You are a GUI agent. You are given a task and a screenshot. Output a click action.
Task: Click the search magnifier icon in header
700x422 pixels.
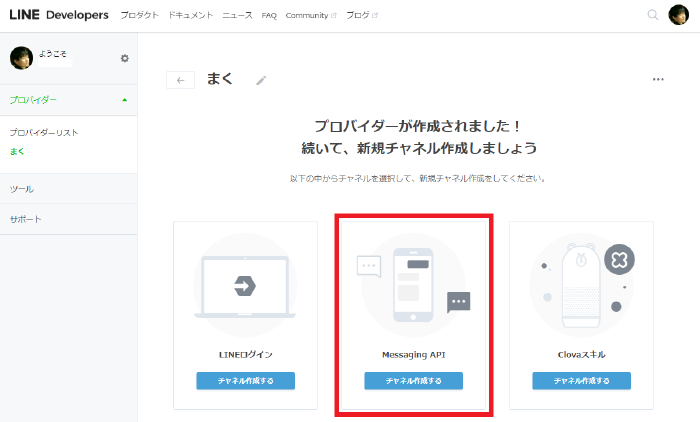(653, 15)
